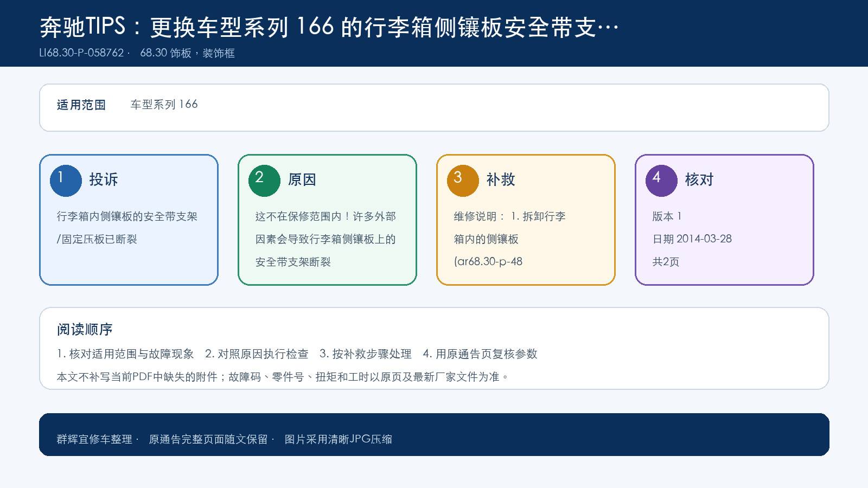Image resolution: width=868 pixels, height=488 pixels.
Task: Click the 68.30 饰板，装饰框 category text
Action: pos(187,53)
